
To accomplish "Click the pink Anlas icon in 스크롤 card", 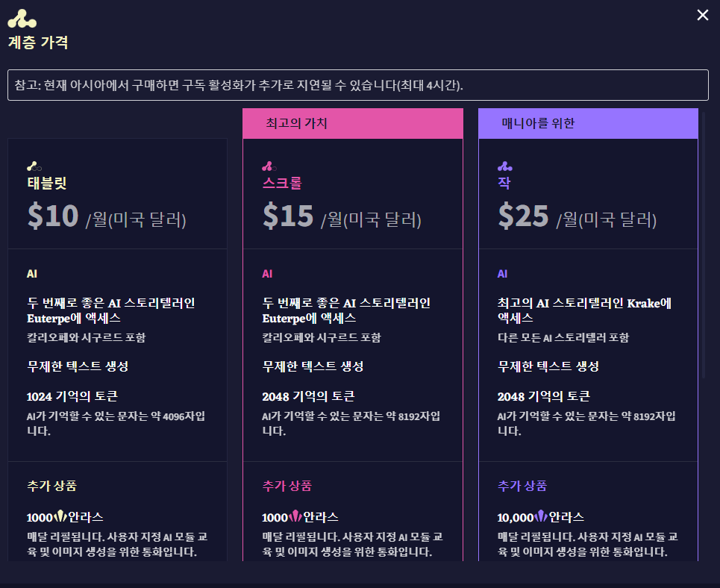I will [296, 516].
